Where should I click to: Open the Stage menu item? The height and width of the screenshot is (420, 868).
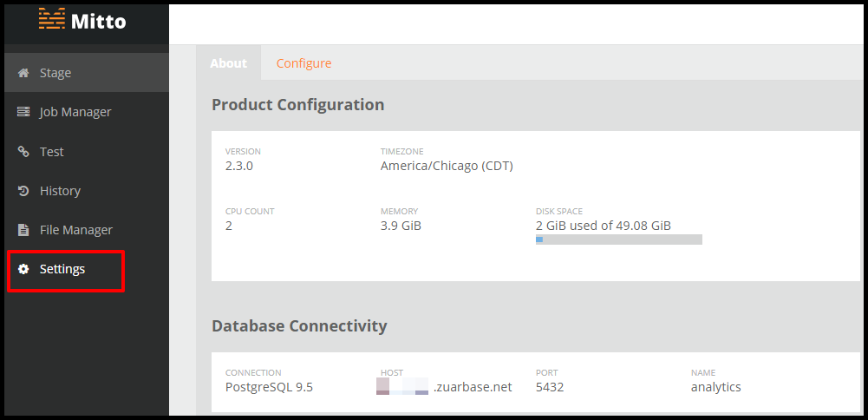coord(87,73)
